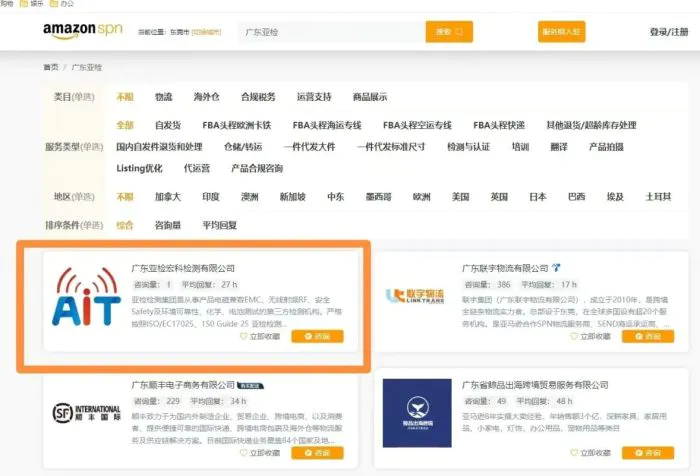Click the search field containing 广东亚检
Image resolution: width=700 pixels, height=476 pixels.
(x=332, y=32)
